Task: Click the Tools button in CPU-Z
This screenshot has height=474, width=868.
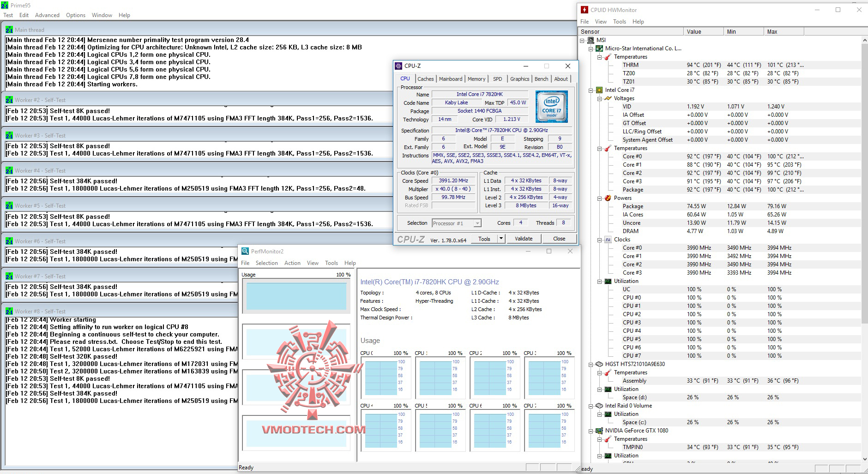Action: click(484, 239)
